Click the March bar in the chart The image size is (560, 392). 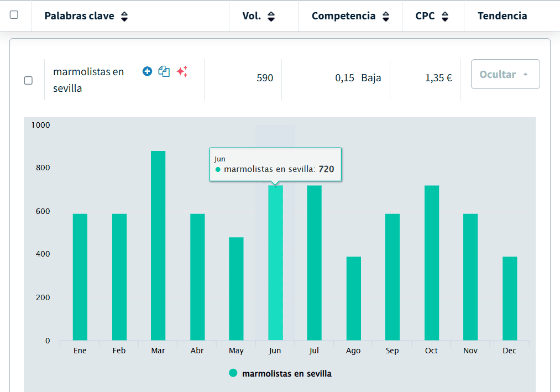[x=158, y=246]
